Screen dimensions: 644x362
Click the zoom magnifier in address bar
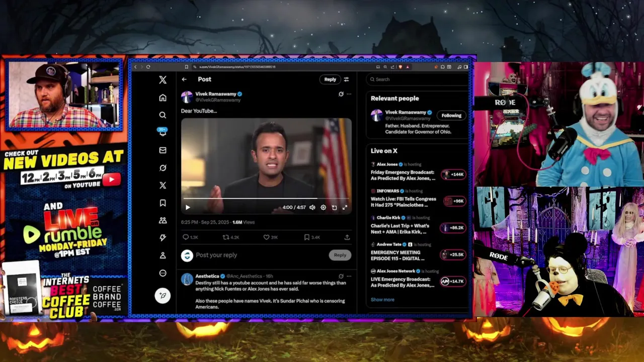pos(385,67)
